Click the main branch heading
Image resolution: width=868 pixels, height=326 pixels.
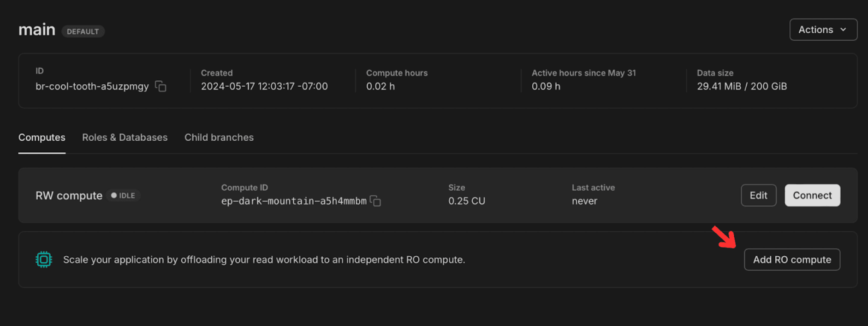point(37,30)
